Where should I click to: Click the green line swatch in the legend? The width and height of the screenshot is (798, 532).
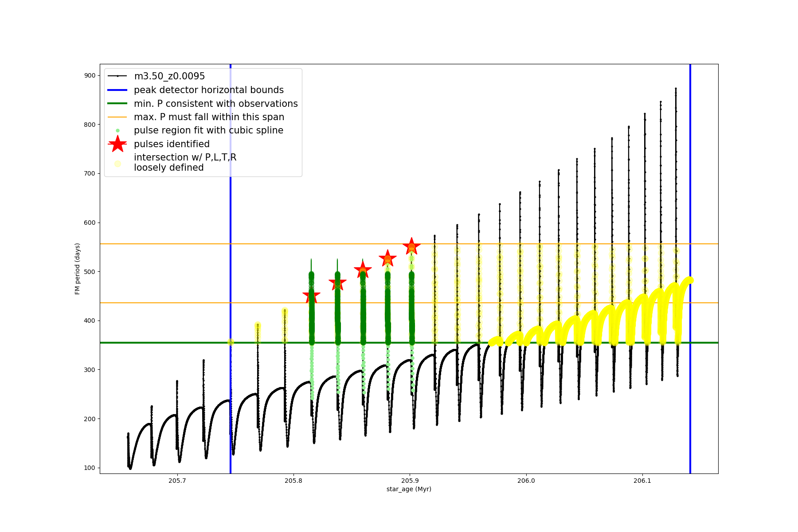coord(117,104)
